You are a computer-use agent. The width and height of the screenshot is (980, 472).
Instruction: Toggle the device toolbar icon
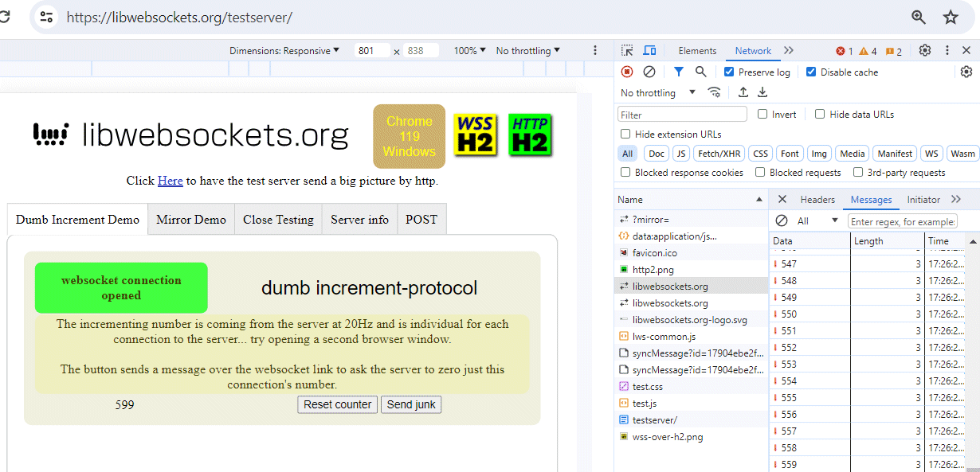point(649,50)
